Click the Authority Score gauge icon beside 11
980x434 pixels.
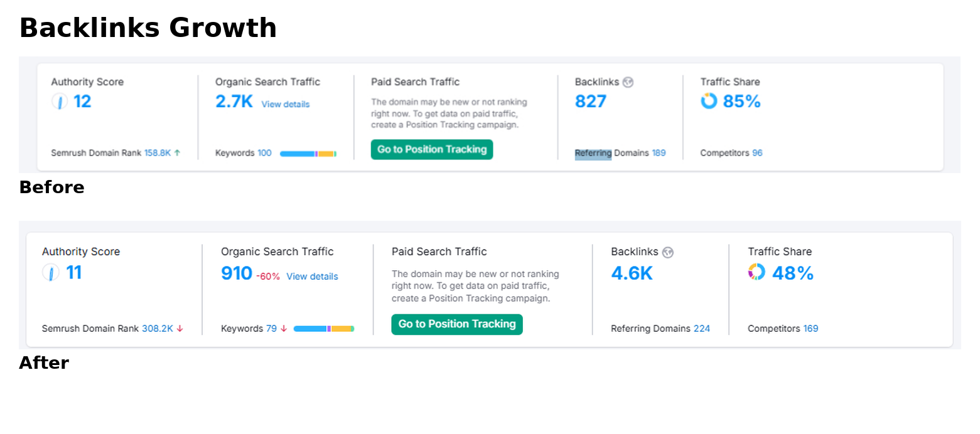[x=50, y=272]
